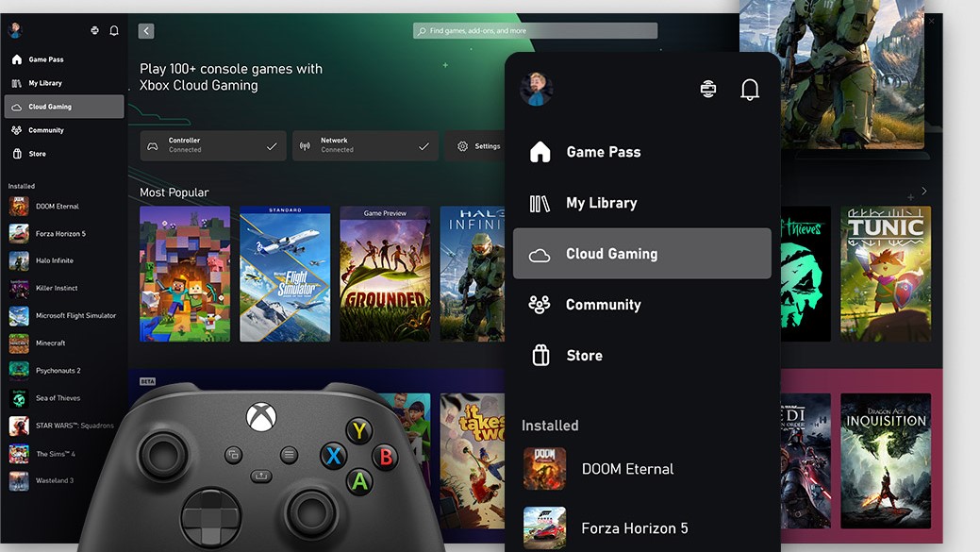Image resolution: width=980 pixels, height=552 pixels.
Task: Open the Store via its bag icon
Action: point(539,355)
